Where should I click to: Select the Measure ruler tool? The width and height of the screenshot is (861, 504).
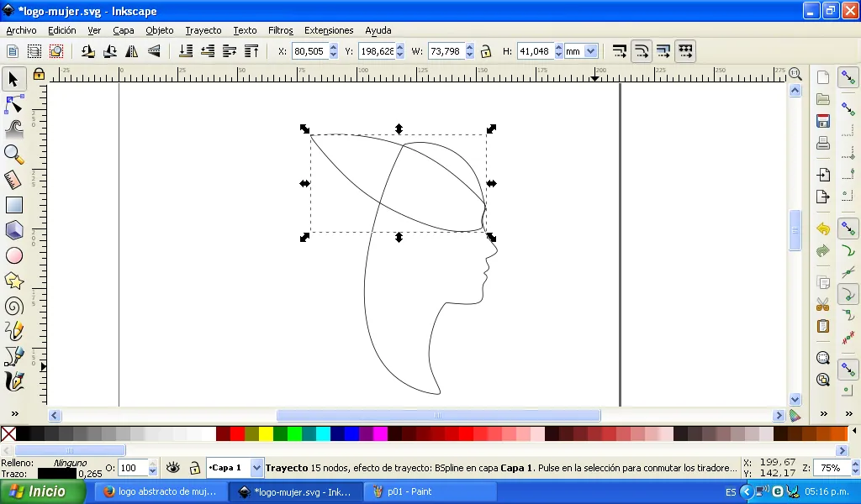13,180
